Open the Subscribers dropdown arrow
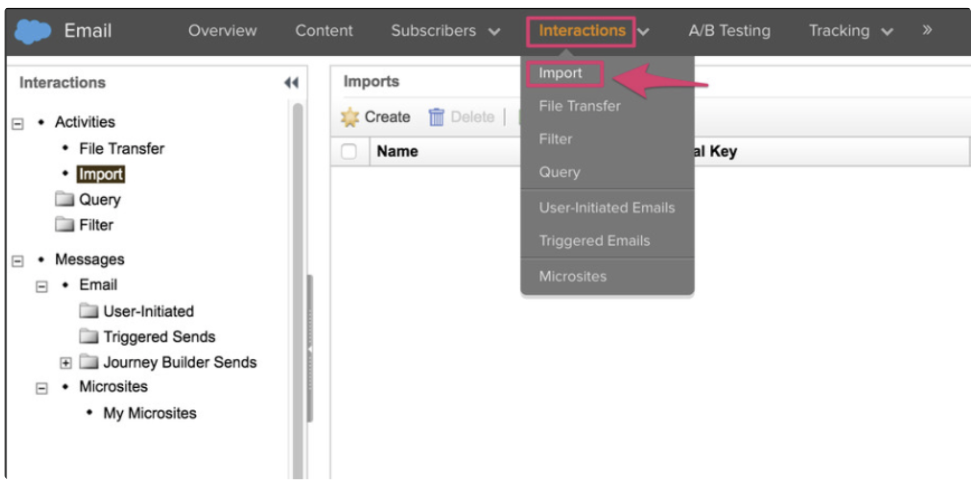The width and height of the screenshot is (980, 489). 495,32
